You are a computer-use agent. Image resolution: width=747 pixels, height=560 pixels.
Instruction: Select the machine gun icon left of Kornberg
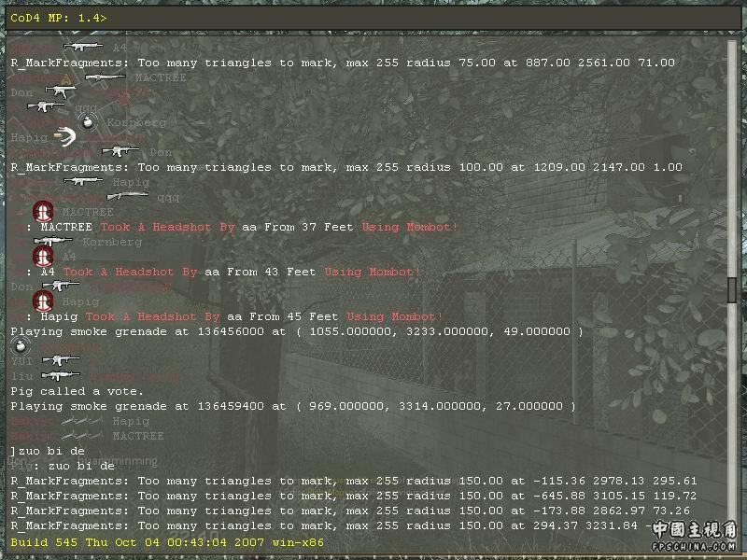click(53, 241)
